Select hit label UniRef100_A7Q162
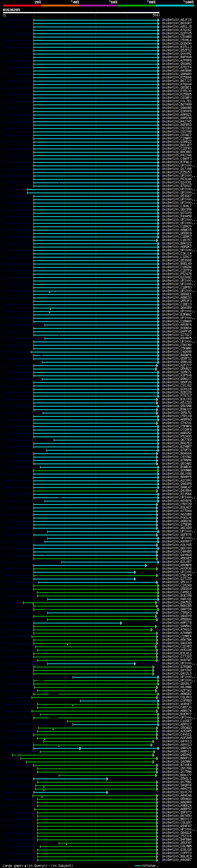The image size is (197, 868). pyautogui.click(x=177, y=30)
